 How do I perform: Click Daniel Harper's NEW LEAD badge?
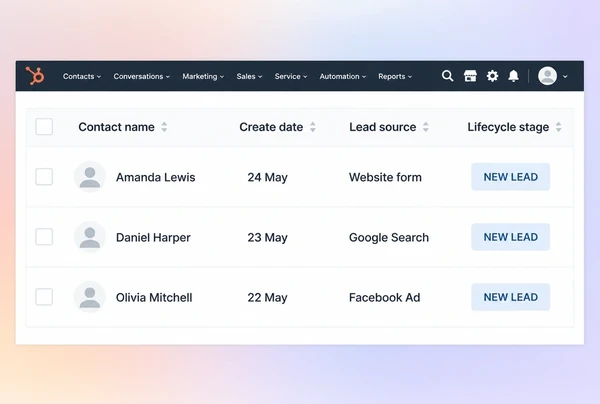pyautogui.click(x=510, y=237)
